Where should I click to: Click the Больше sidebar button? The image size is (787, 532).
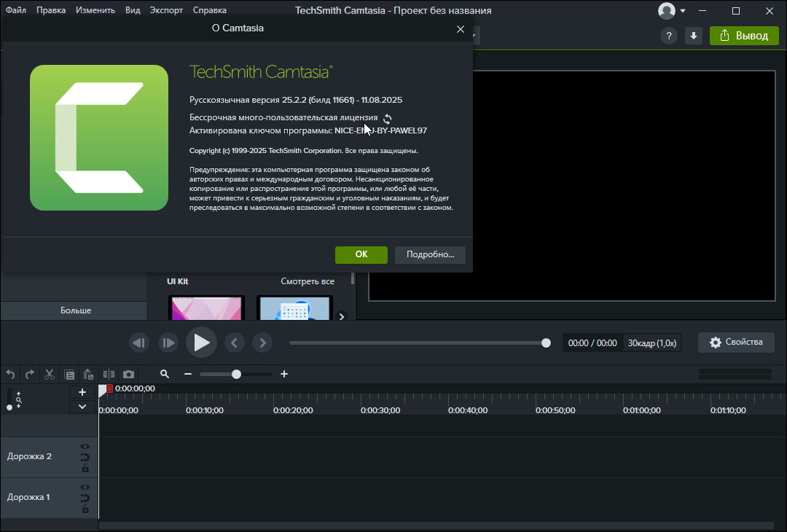point(76,310)
